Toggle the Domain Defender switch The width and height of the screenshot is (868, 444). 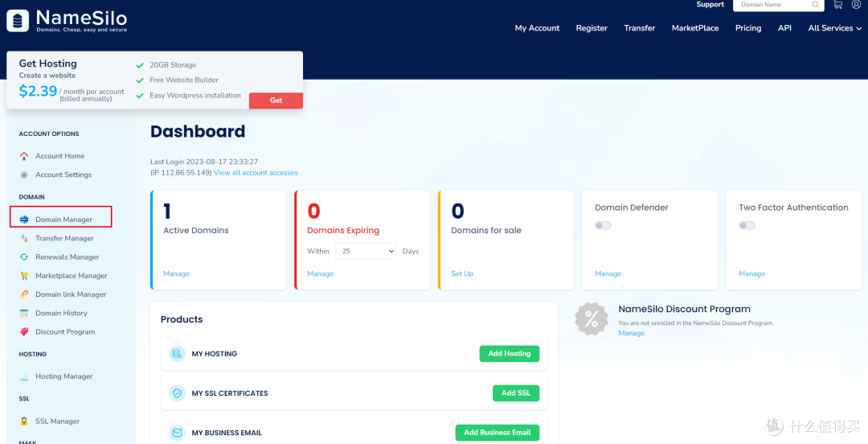603,225
